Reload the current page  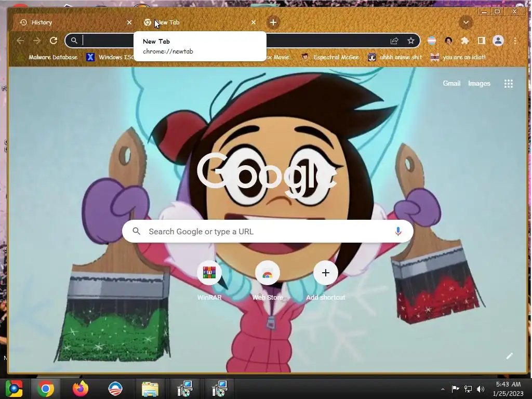click(54, 41)
